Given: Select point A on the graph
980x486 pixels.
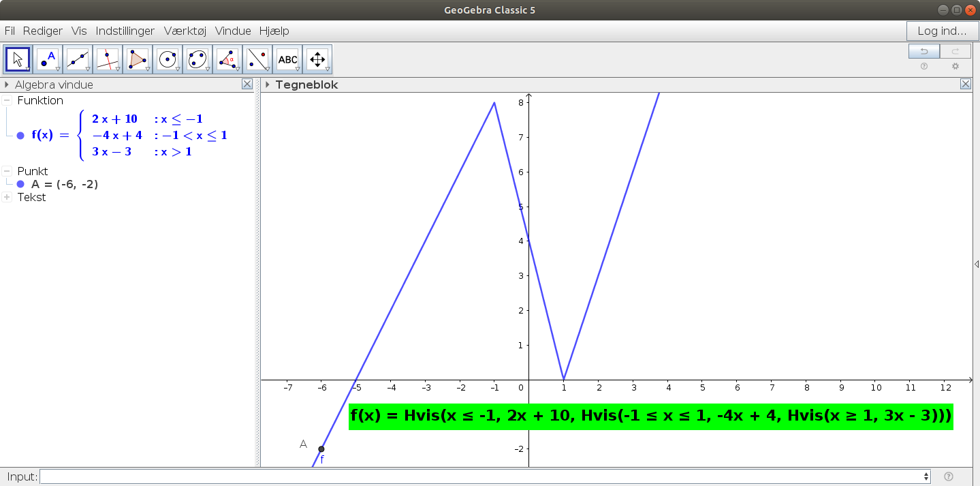Looking at the screenshot, I should click(321, 449).
